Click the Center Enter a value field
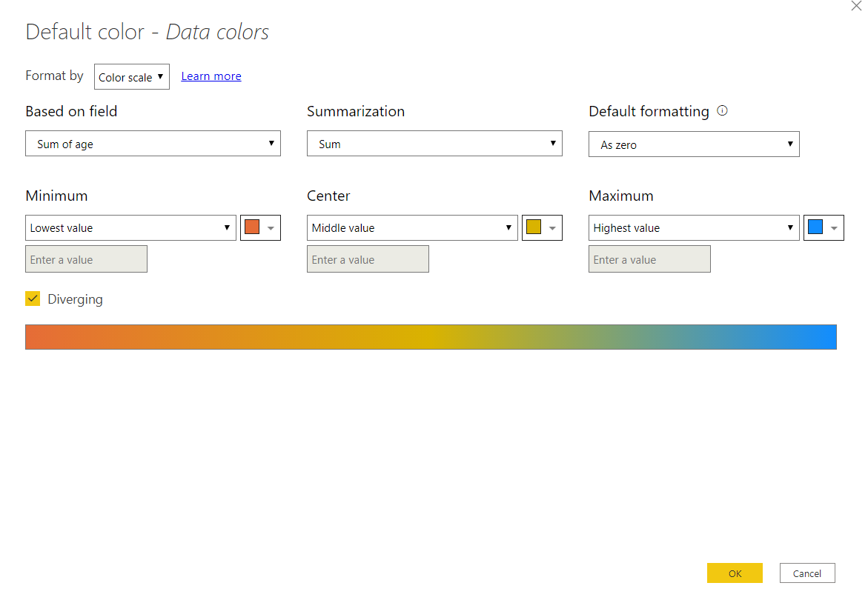Image resolution: width=868 pixels, height=600 pixels. 368,259
